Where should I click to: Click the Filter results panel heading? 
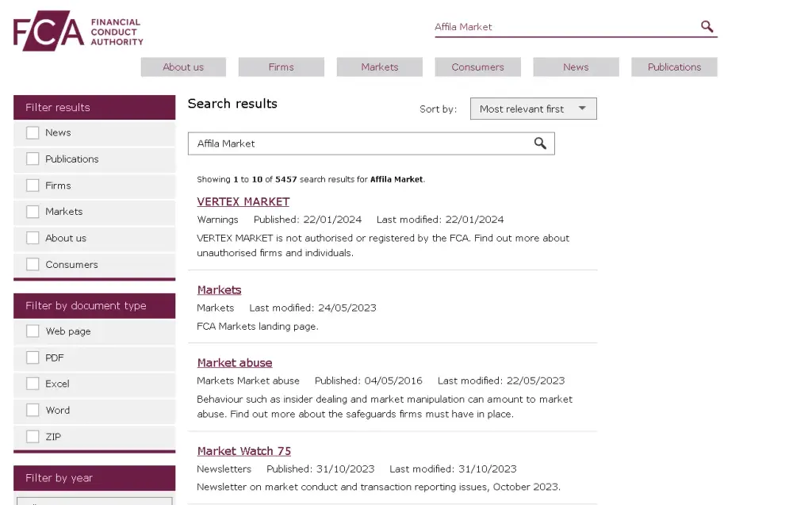click(x=94, y=107)
